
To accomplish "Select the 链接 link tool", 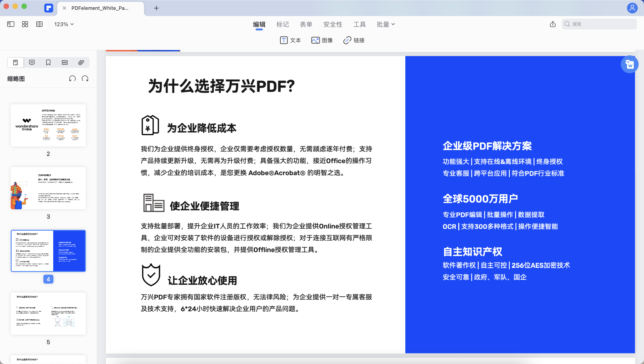I will pos(354,40).
